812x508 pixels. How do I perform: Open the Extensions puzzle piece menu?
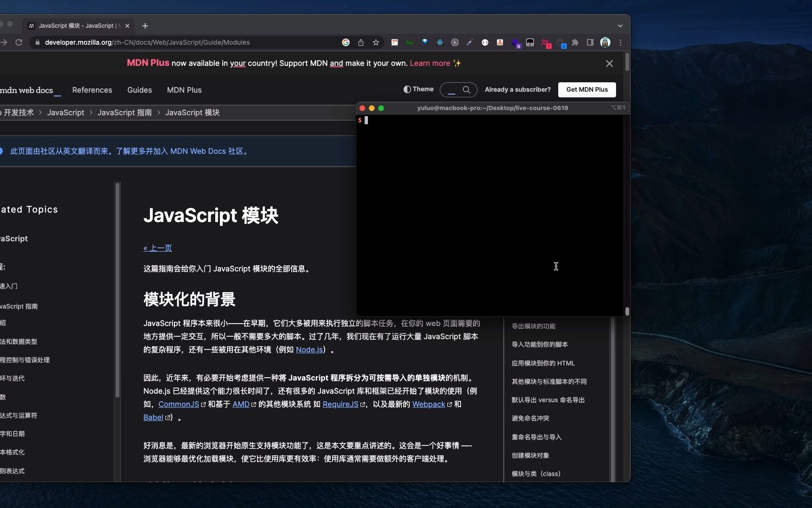pyautogui.click(x=575, y=42)
